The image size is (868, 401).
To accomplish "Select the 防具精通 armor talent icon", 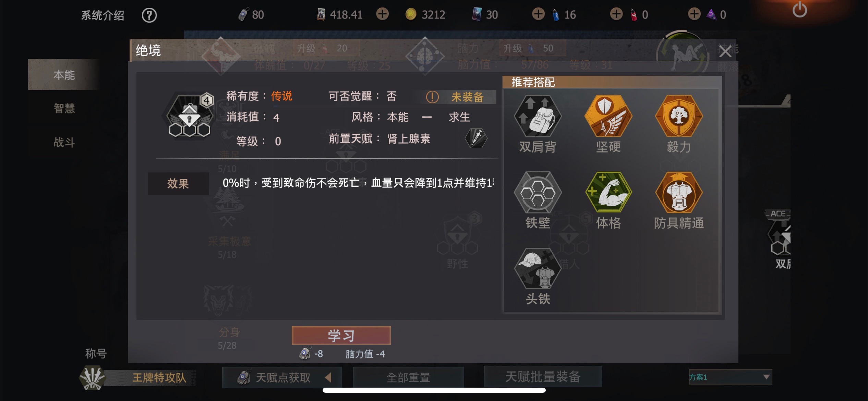I will coord(679,193).
